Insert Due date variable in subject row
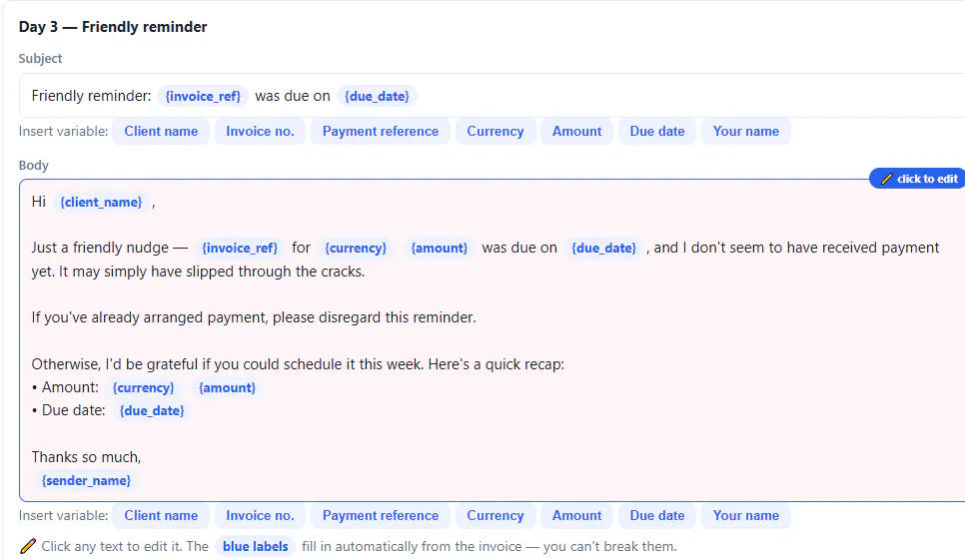 pos(656,132)
